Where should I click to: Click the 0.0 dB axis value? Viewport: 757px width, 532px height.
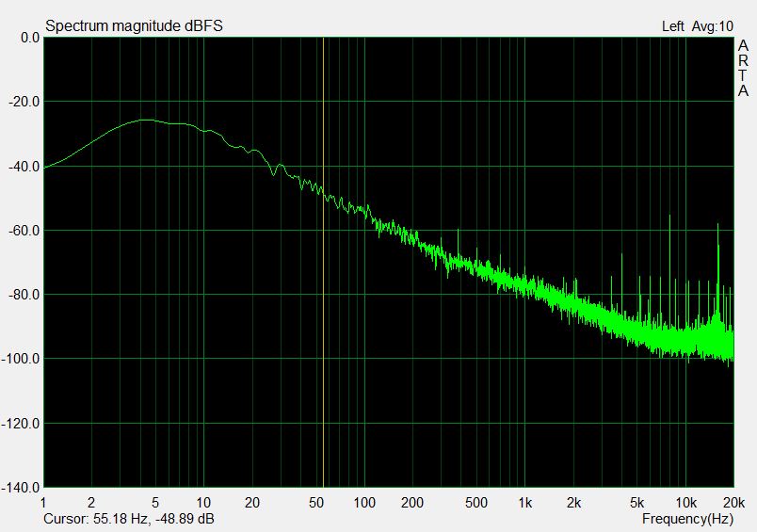tap(30, 38)
